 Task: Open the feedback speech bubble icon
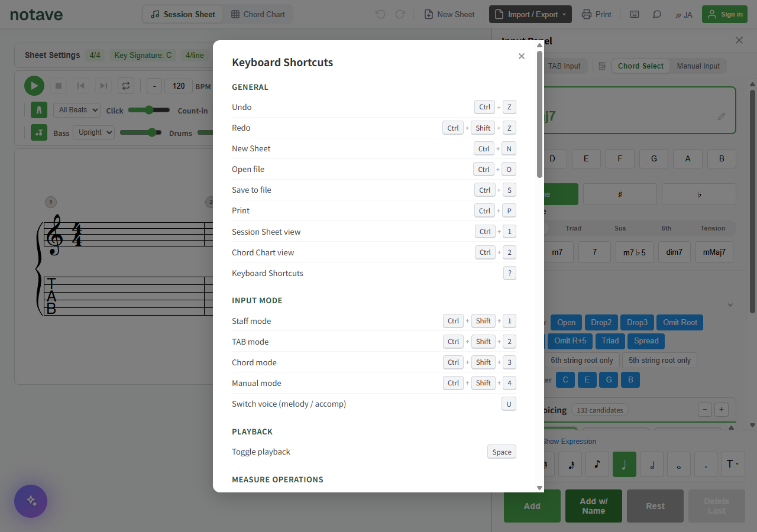click(657, 14)
